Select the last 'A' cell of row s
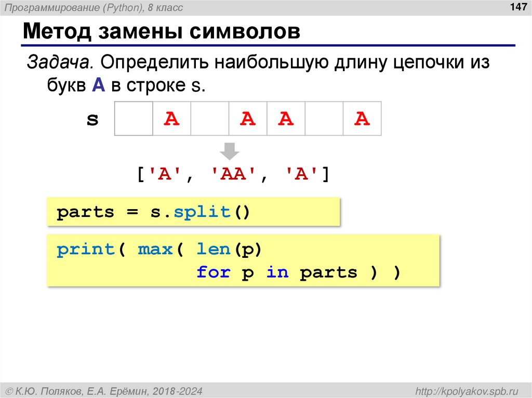 363,119
